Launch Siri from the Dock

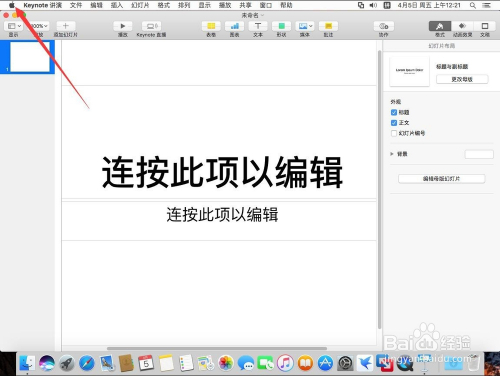tap(47, 363)
